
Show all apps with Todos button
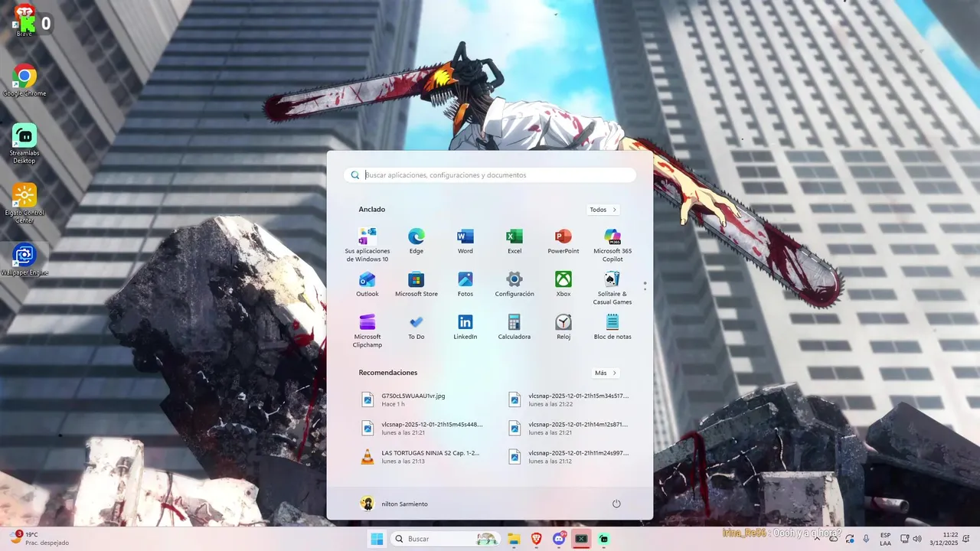point(603,210)
